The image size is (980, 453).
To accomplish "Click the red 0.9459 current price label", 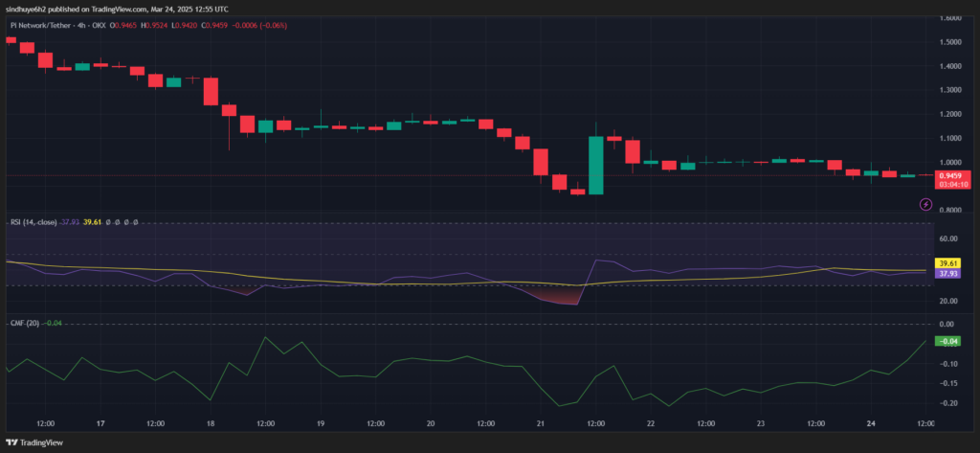I will (x=952, y=175).
